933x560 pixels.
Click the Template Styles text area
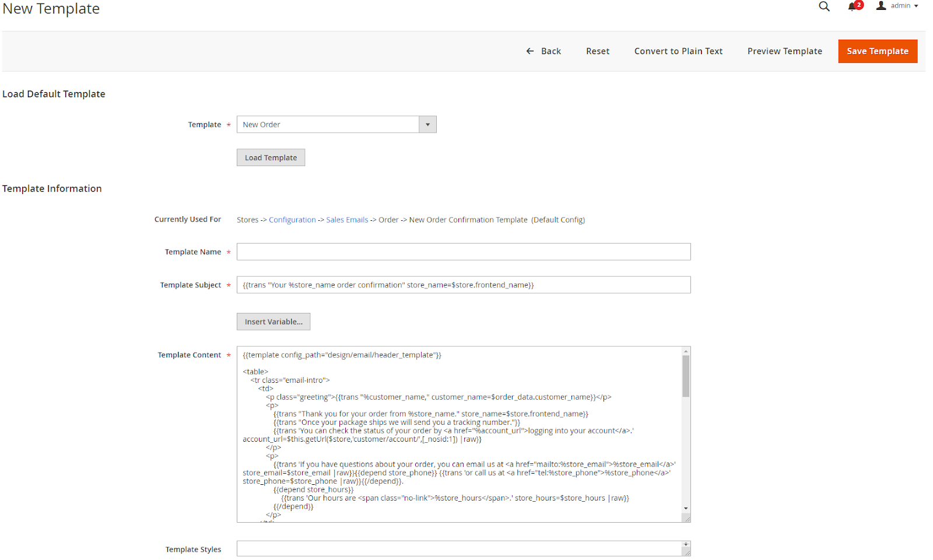coord(459,548)
